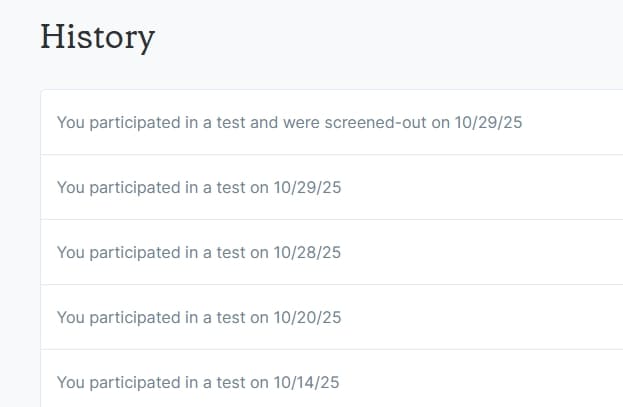Click the 10/29/25 date in the second row
This screenshot has height=407, width=623.
308,187
